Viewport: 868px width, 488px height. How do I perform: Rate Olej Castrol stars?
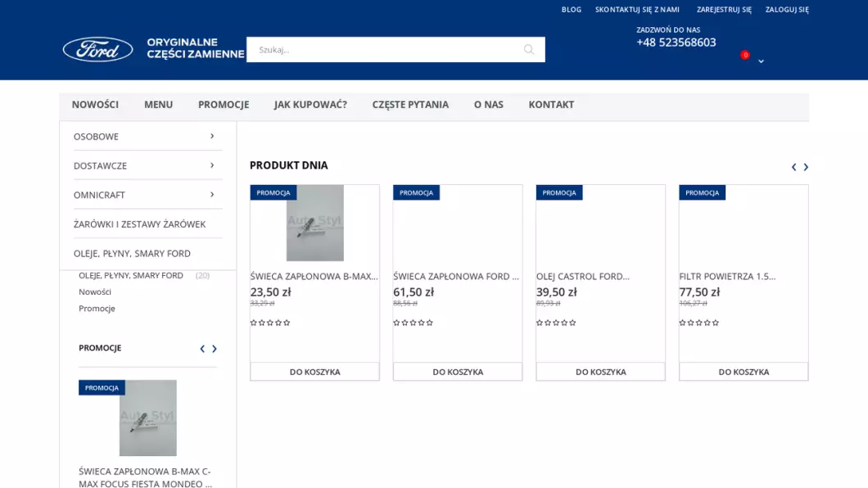pyautogui.click(x=556, y=323)
